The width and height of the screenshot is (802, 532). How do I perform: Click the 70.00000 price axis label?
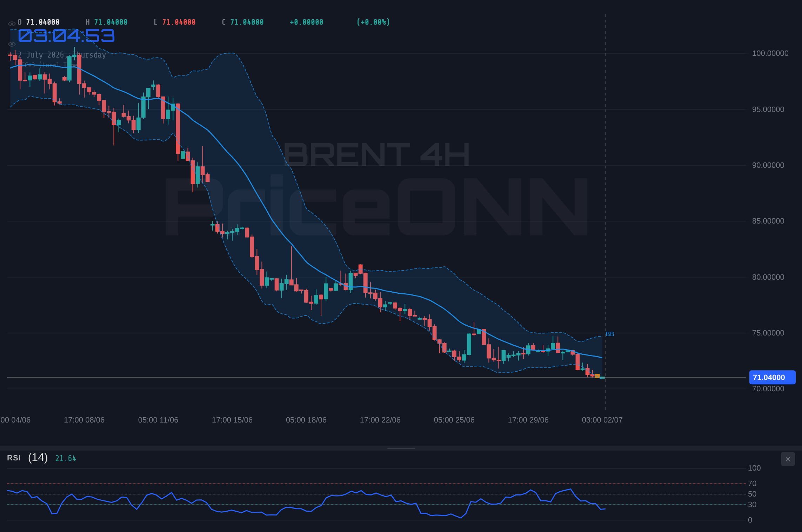tap(768, 389)
